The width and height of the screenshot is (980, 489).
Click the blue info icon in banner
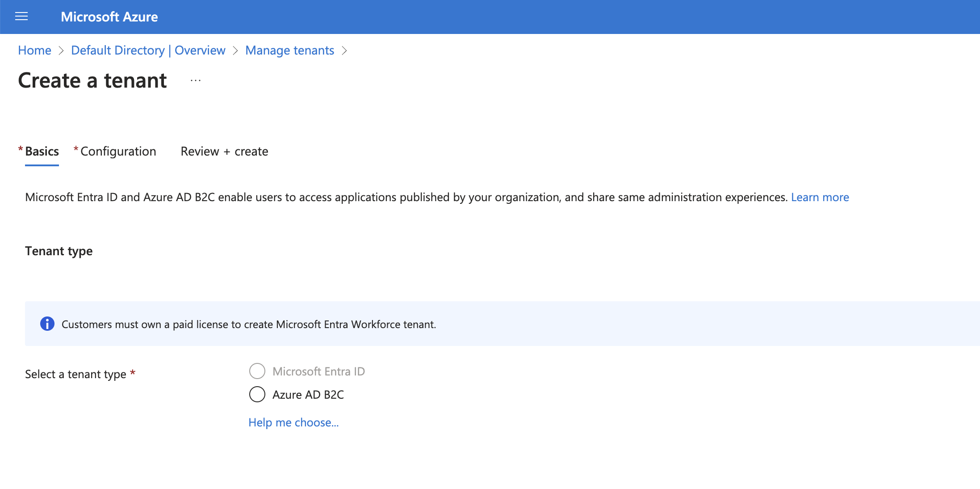[47, 324]
